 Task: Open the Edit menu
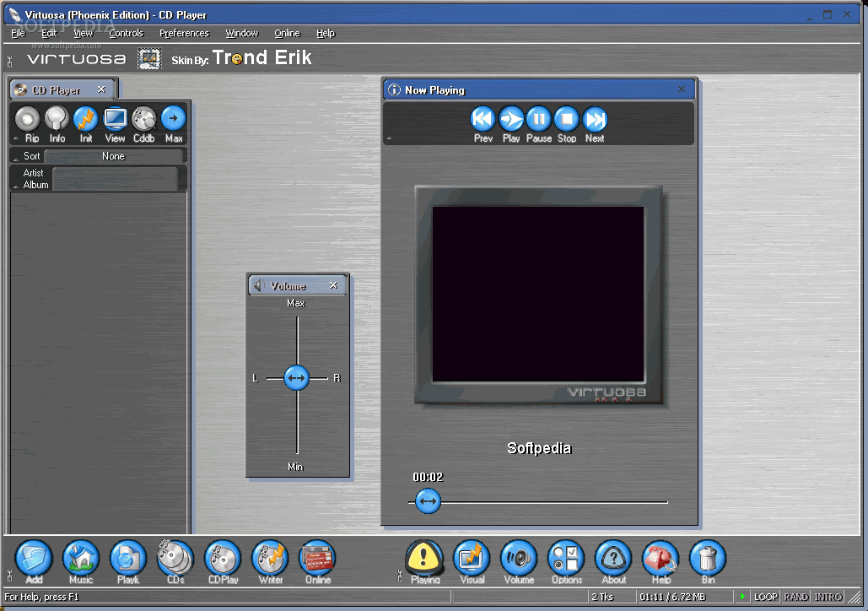(49, 33)
